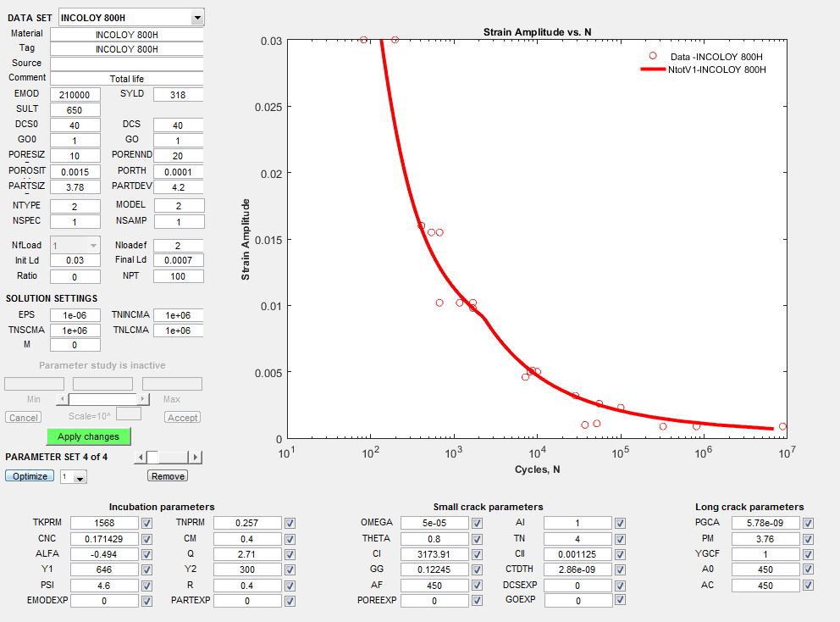Click the EMOD input field
Screen dimensions: 840x622
coord(75,95)
